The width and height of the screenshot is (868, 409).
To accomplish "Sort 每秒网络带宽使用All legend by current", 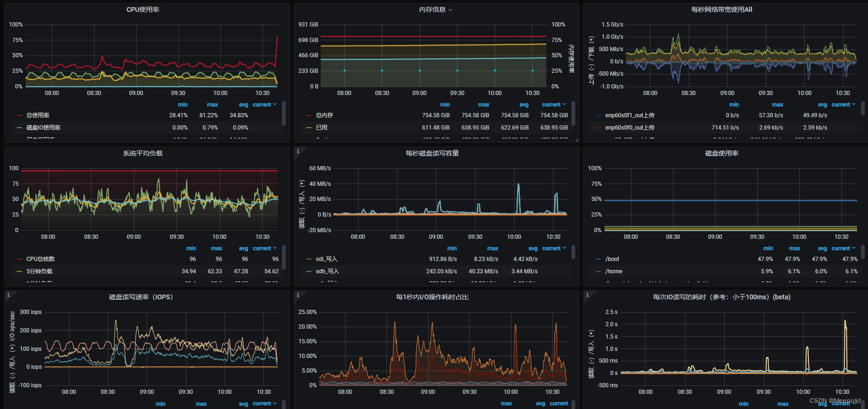I will (x=843, y=104).
